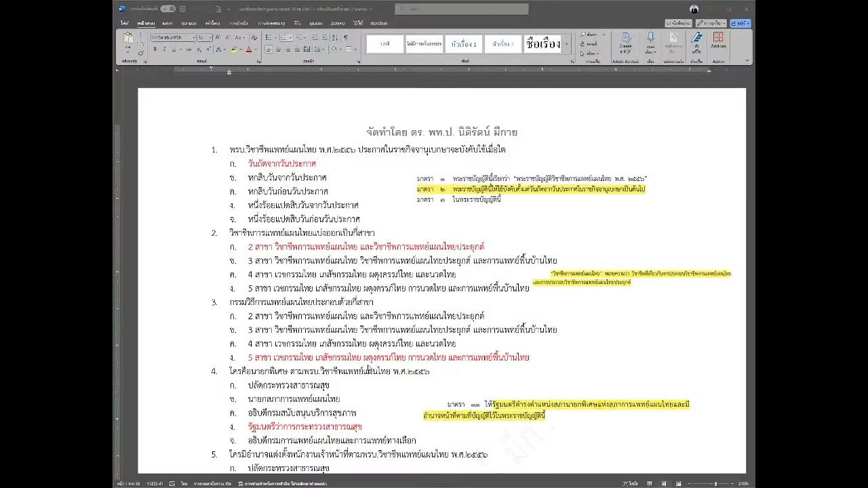Click the blue Share button
Image resolution: width=868 pixels, height=488 pixels.
pos(741,23)
